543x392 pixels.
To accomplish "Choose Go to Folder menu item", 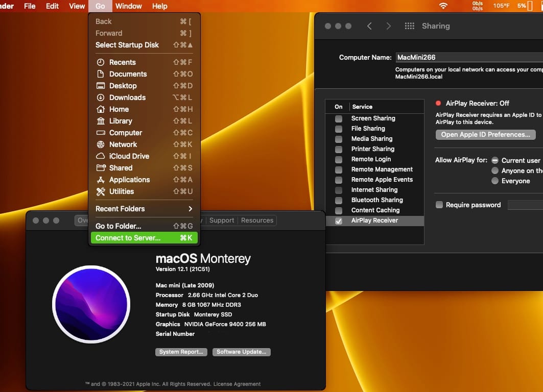I will point(144,226).
